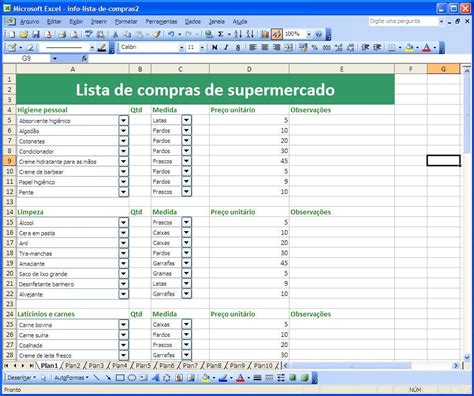Click the Line Style icon in Drawing toolbar
The height and width of the screenshot is (396, 474).
[257, 378]
